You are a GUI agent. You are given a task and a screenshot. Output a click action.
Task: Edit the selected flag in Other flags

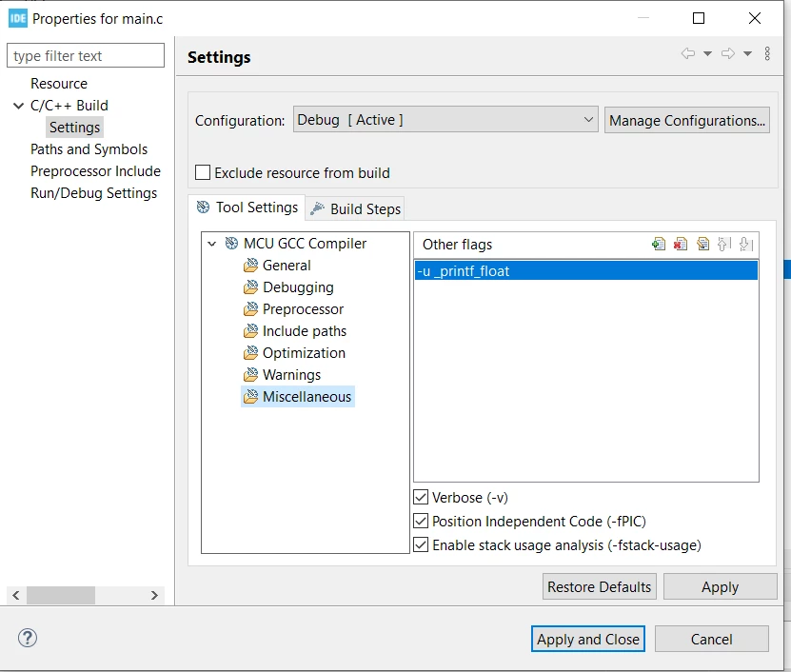point(702,245)
